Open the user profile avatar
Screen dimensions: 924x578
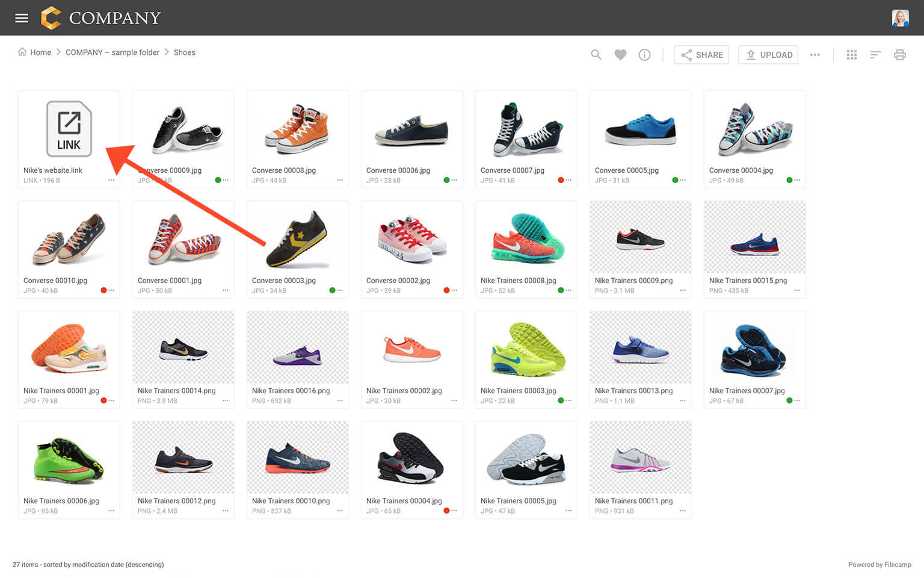pyautogui.click(x=900, y=18)
